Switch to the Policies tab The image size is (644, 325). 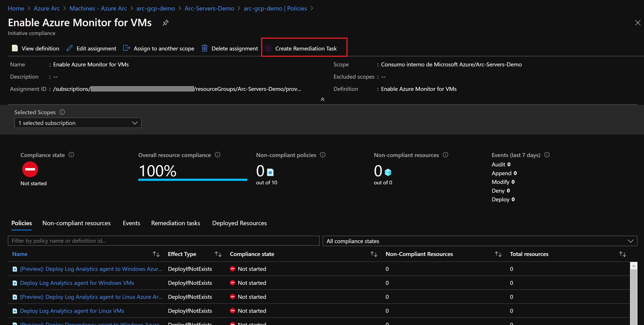click(22, 223)
